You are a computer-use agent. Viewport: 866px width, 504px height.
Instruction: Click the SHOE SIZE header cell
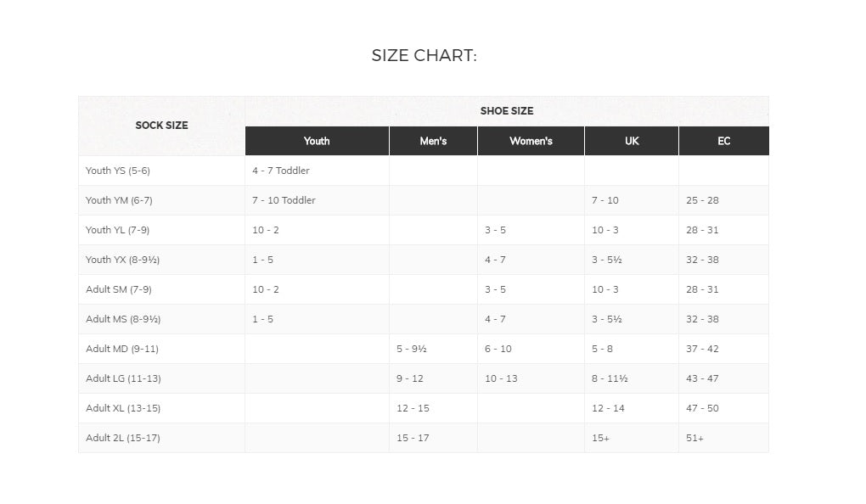[x=507, y=111]
